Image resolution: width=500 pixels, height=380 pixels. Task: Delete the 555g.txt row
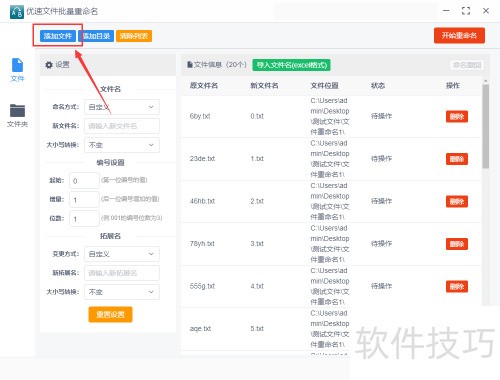coord(457,286)
